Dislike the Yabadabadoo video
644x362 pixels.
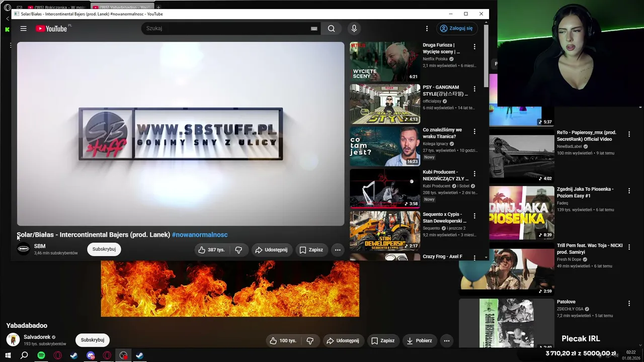(x=310, y=341)
